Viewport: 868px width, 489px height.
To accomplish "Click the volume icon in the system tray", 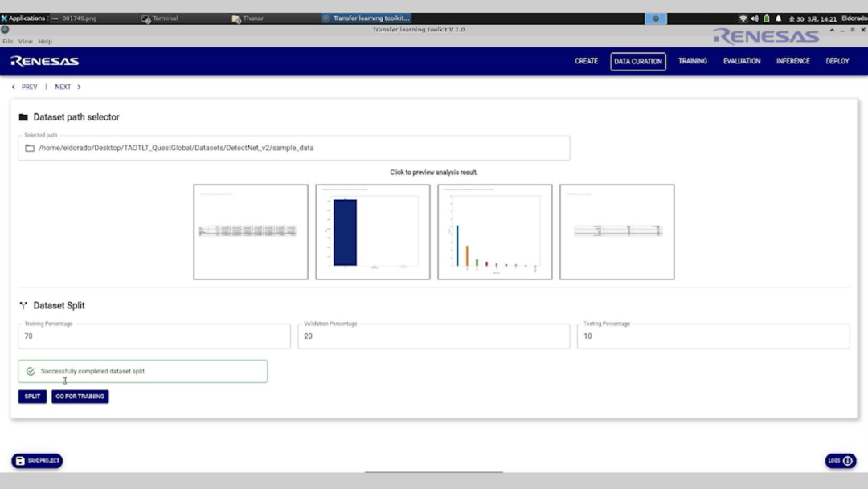I will pos(755,18).
